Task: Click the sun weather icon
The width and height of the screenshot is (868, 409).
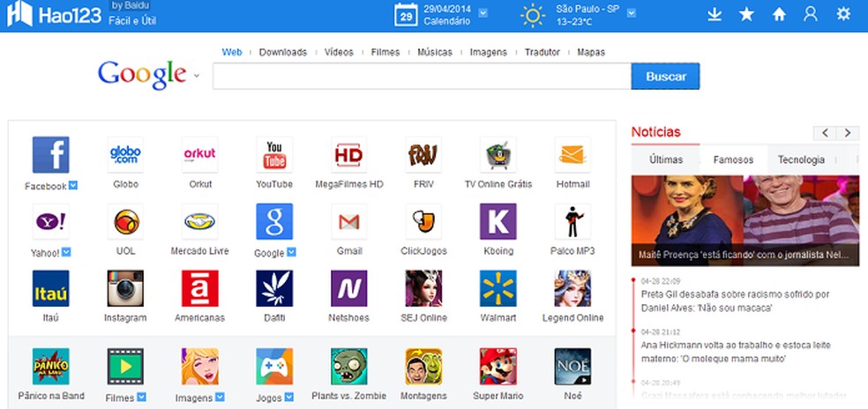Action: [x=533, y=16]
